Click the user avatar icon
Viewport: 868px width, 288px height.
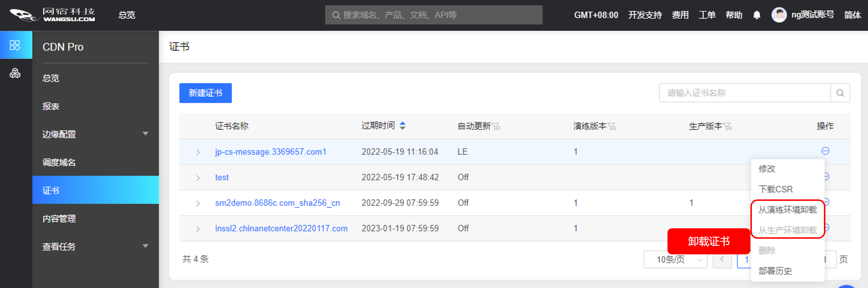779,15
